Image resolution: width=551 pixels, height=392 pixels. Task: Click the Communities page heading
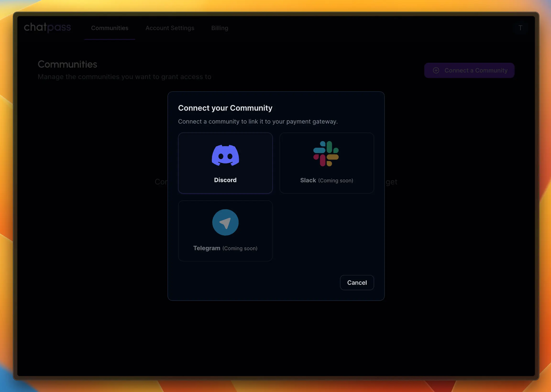[x=67, y=64]
